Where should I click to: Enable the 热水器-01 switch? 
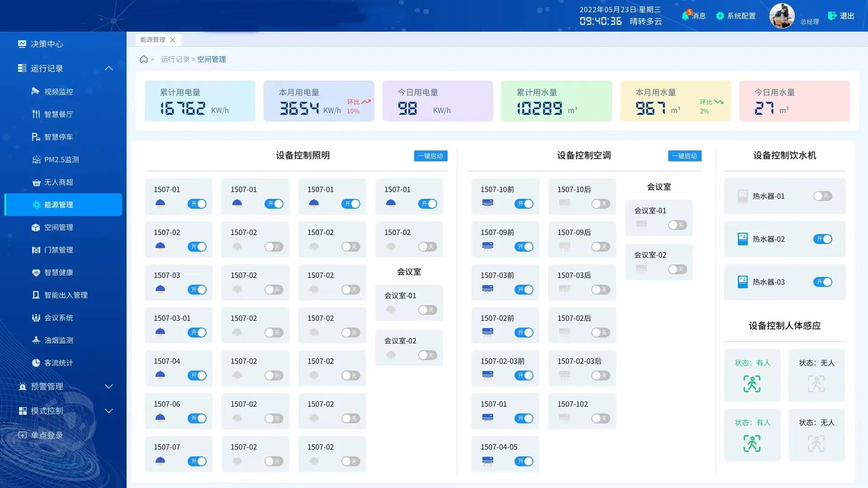[x=822, y=196]
